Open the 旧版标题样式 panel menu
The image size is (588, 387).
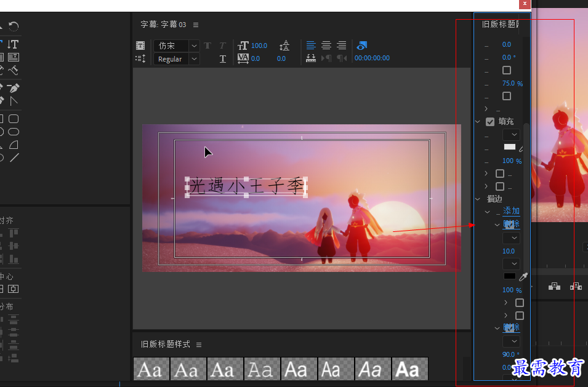tap(199, 345)
